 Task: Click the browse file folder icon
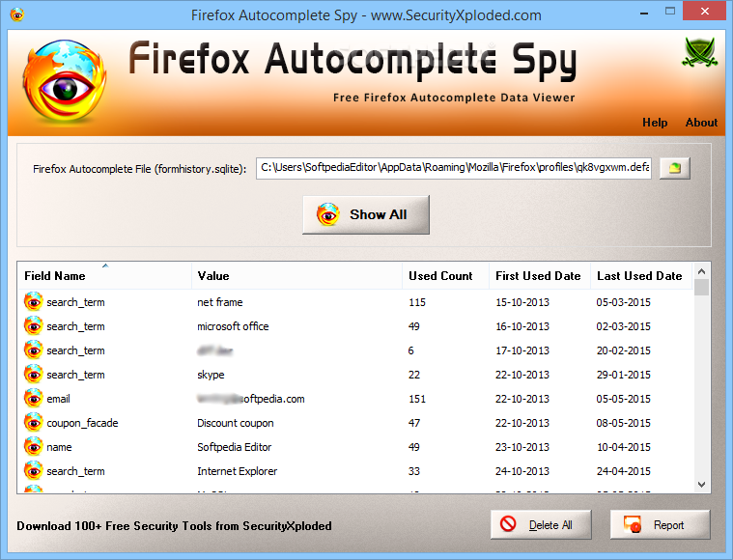coord(674,168)
